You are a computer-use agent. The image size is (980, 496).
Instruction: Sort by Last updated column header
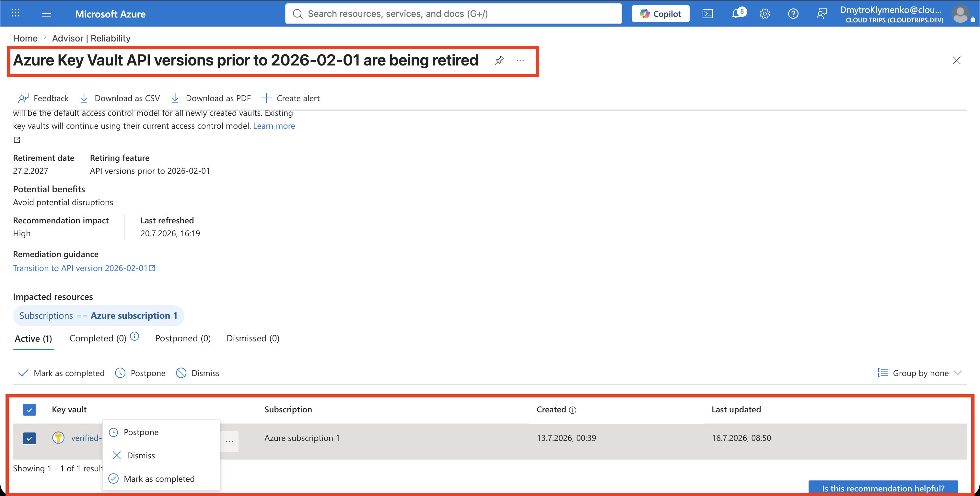pyautogui.click(x=736, y=409)
